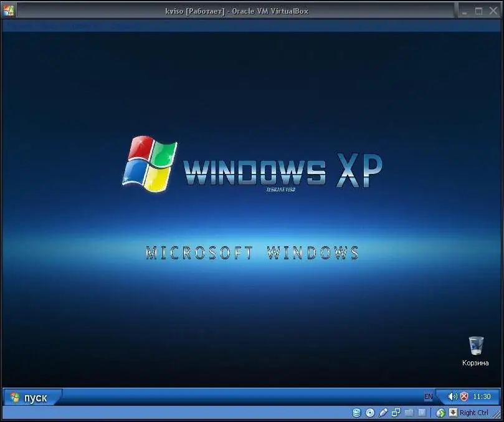
Task: Click the VirtualBox window system icon
Action: (9, 11)
